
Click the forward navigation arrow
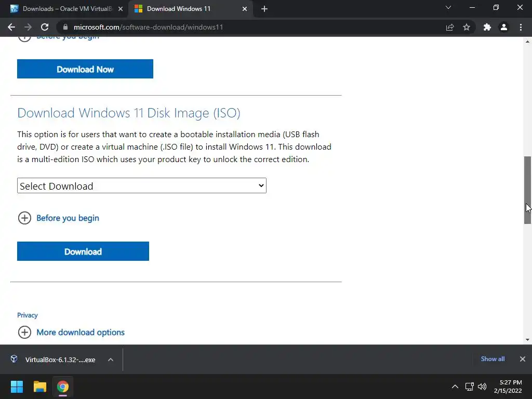click(x=28, y=27)
